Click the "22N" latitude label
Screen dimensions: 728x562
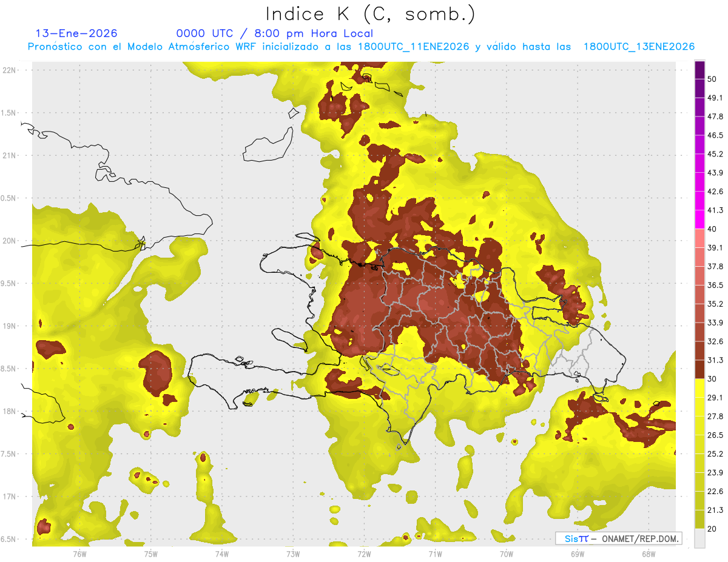point(10,70)
